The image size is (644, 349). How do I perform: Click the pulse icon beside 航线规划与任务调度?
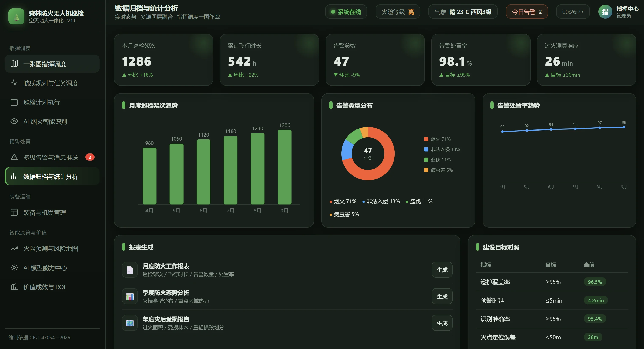(x=14, y=83)
